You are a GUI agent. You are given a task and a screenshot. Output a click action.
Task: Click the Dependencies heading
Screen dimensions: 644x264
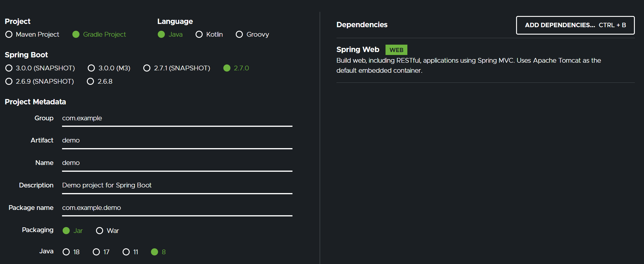coord(362,25)
